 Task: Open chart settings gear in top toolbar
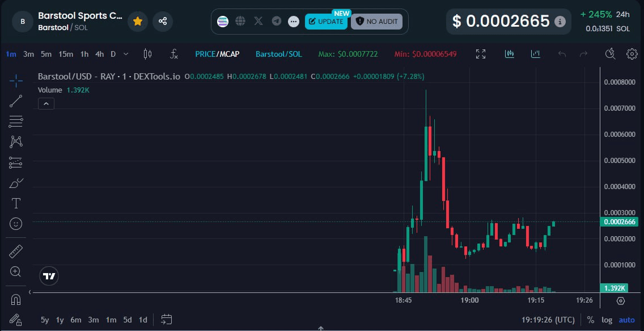pos(632,54)
